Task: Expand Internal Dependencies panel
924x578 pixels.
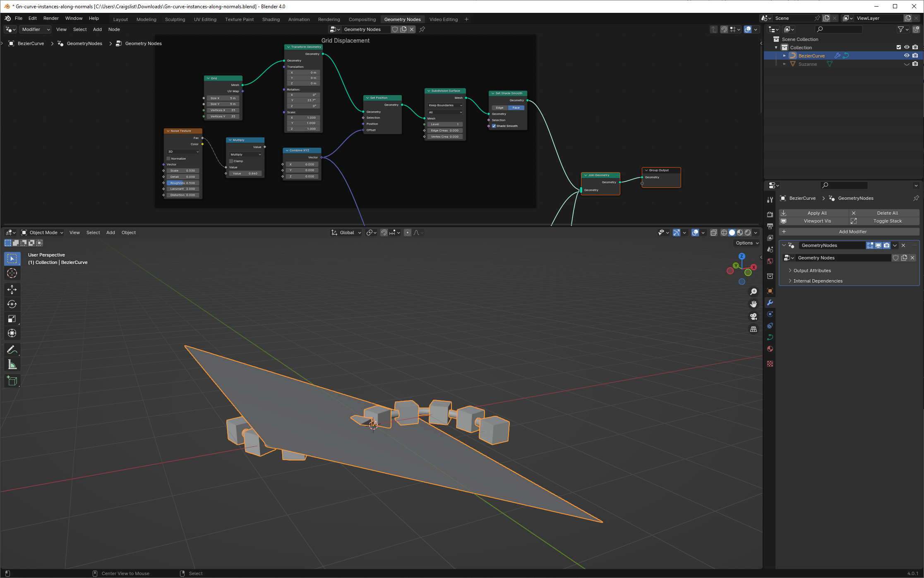Action: [818, 281]
